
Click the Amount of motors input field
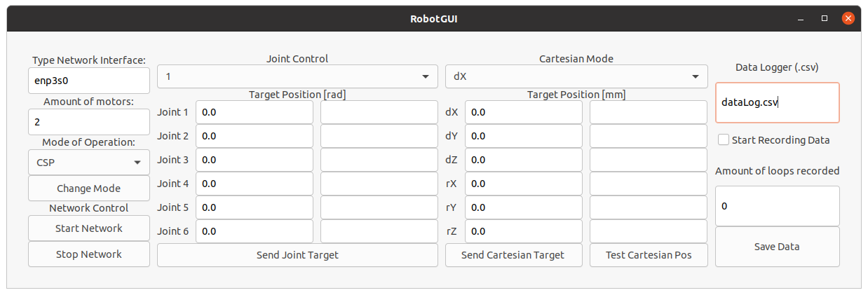89,122
